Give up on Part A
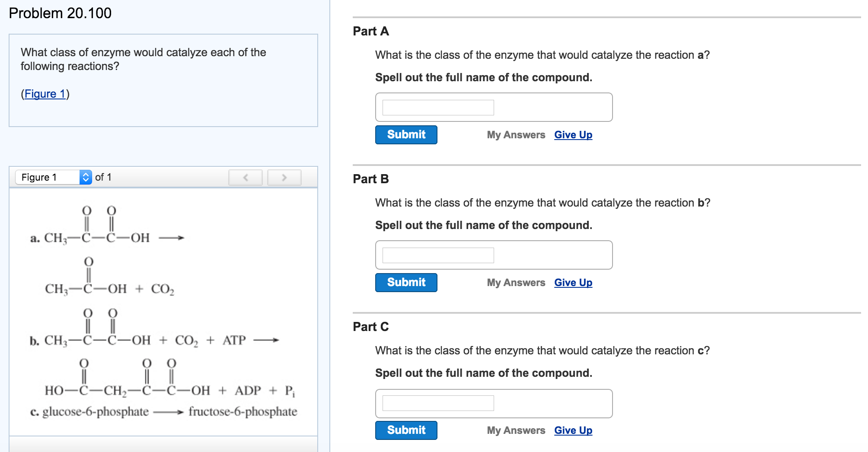 click(573, 135)
